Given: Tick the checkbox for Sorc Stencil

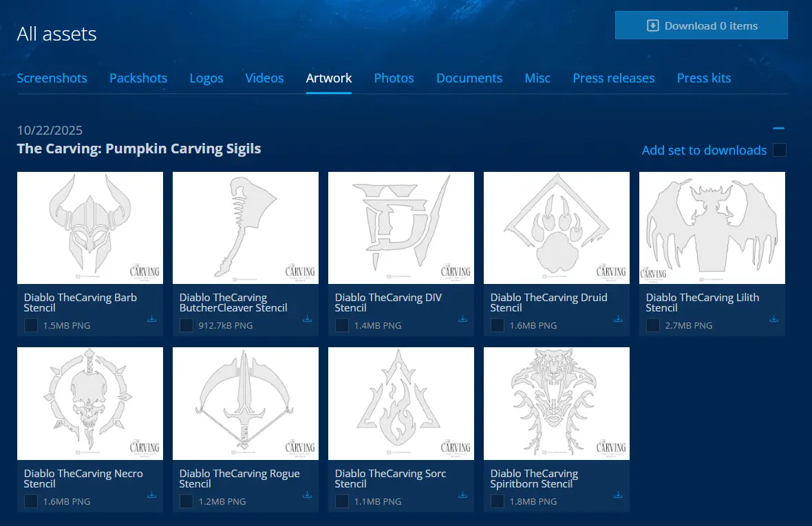Looking at the screenshot, I should 342,501.
